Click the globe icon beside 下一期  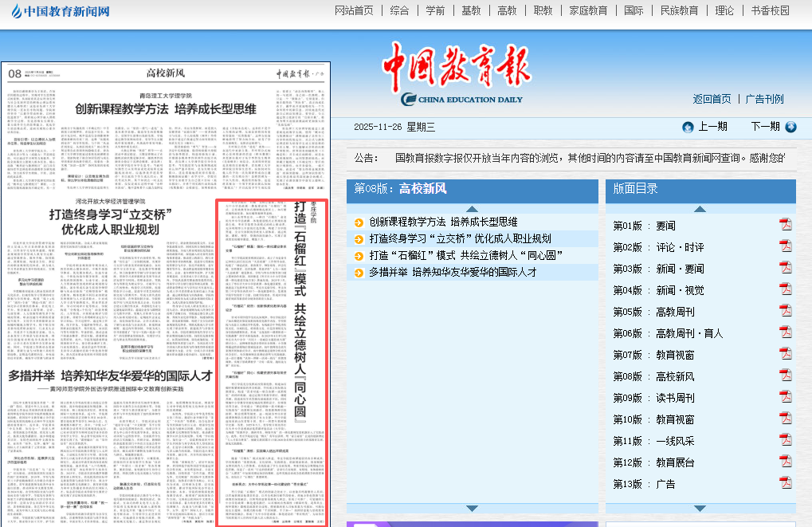pyautogui.click(x=790, y=127)
